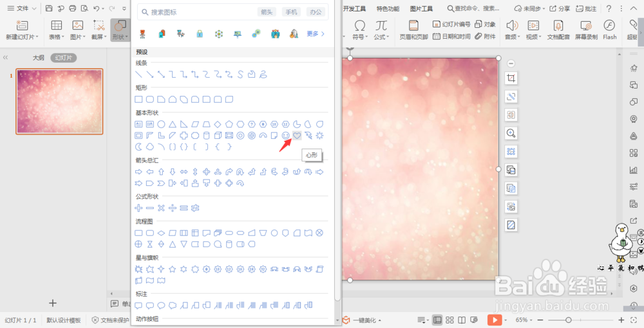Pick the pentagon basic shape
The height and width of the screenshot is (328, 644).
coord(229,124)
